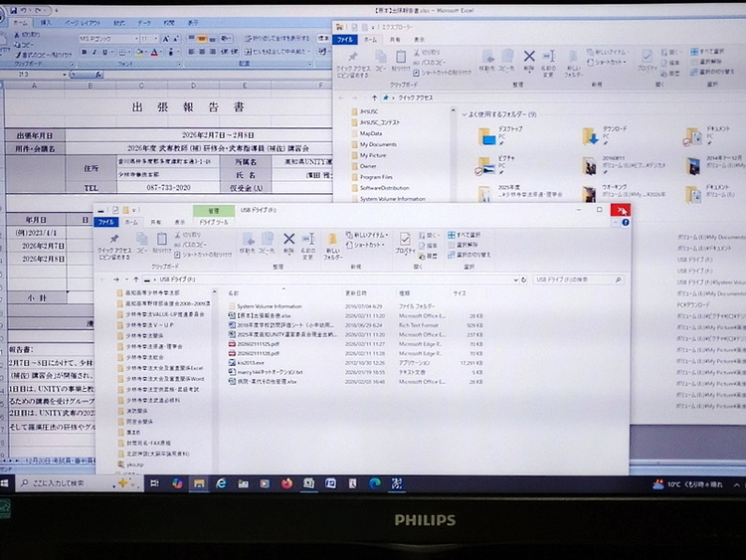Collapse ribbon arrow in USB drive window
746x560 pixels.
(615, 222)
